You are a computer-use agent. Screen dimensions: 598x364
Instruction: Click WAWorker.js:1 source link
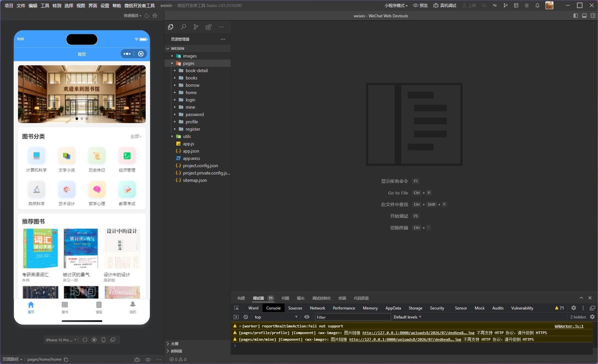tap(569, 326)
